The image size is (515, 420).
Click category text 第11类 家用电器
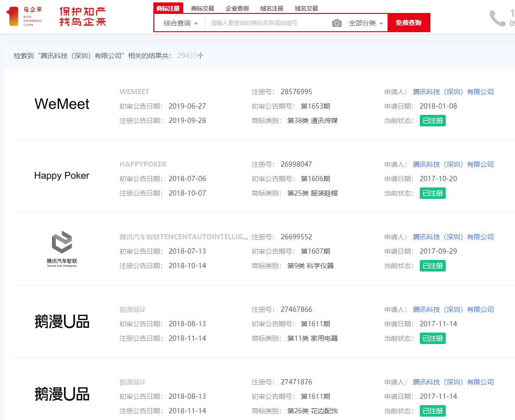(313, 338)
